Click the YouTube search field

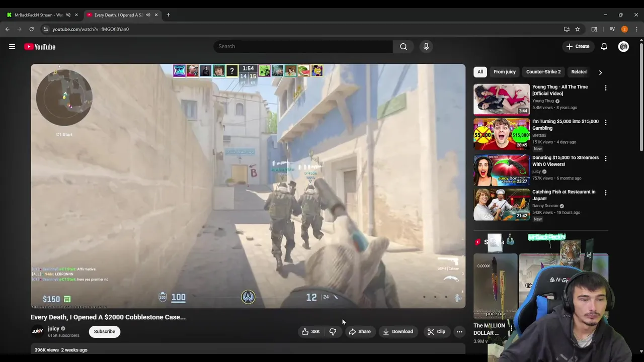303,46
